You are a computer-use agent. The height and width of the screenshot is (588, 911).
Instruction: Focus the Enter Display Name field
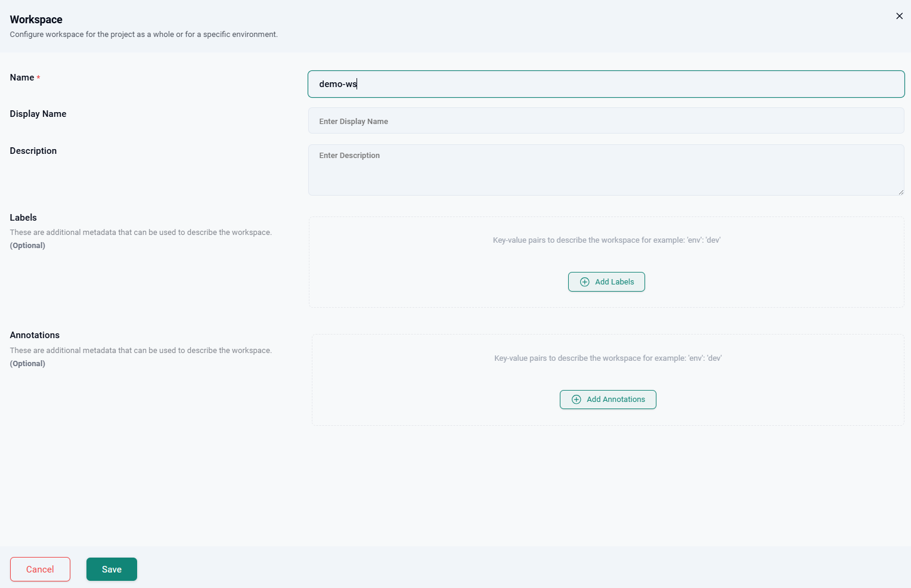[x=606, y=120]
